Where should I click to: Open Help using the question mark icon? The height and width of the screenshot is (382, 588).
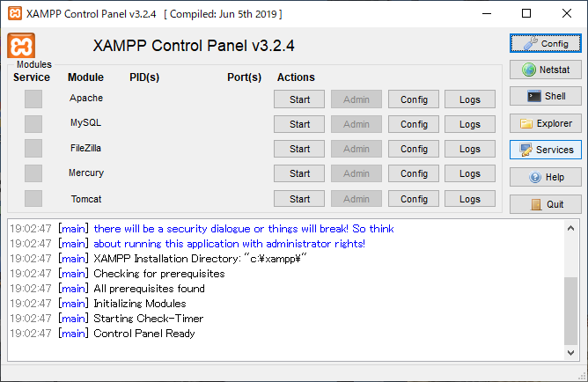pos(545,177)
